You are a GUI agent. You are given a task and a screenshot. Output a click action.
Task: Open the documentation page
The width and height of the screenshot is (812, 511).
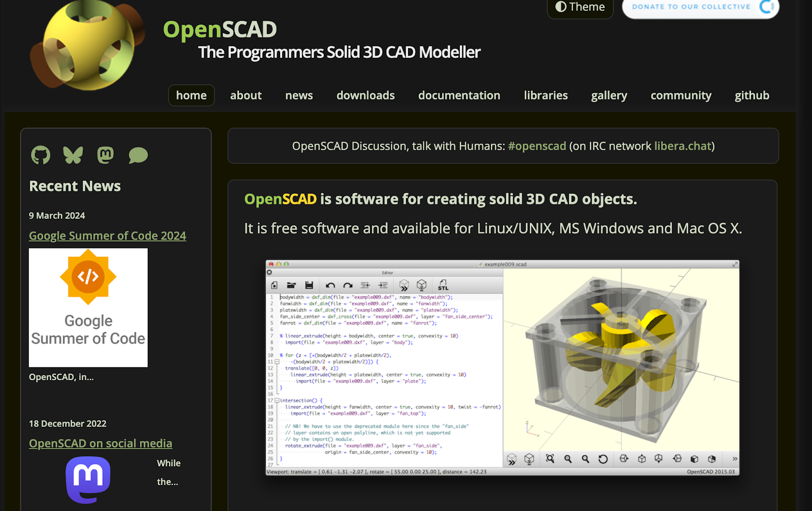pos(459,95)
